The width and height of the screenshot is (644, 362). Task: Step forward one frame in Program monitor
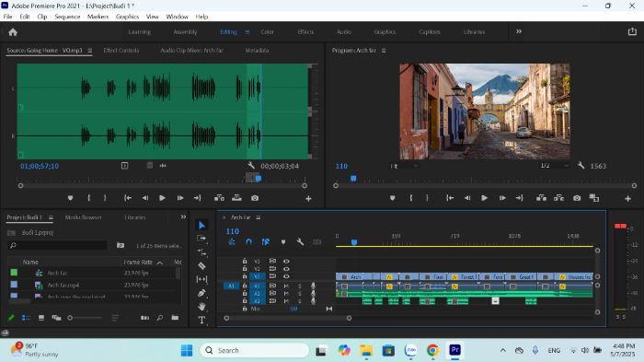click(x=502, y=198)
